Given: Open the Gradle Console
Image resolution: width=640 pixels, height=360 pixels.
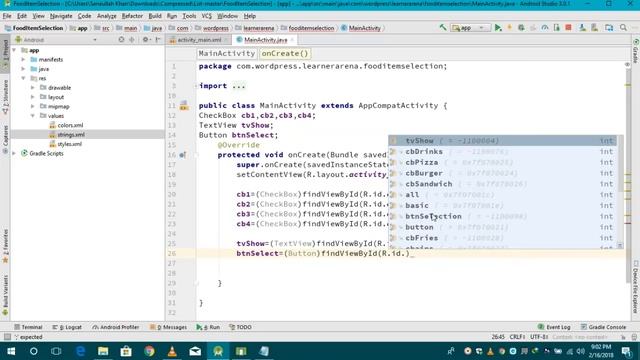Looking at the screenshot, I should pyautogui.click(x=603, y=327).
